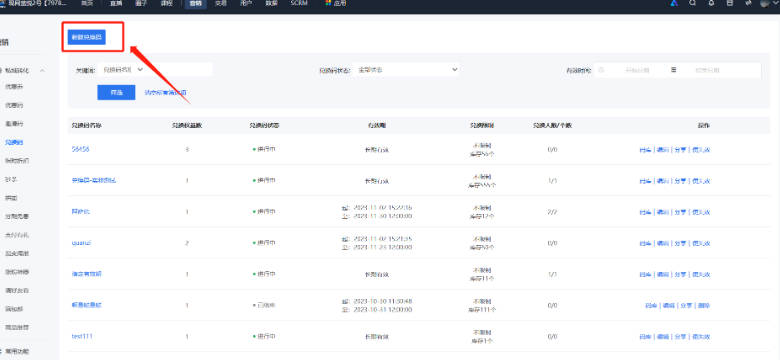Open the 用户 tab in top navigation
The height and width of the screenshot is (360, 780).
point(246,3)
